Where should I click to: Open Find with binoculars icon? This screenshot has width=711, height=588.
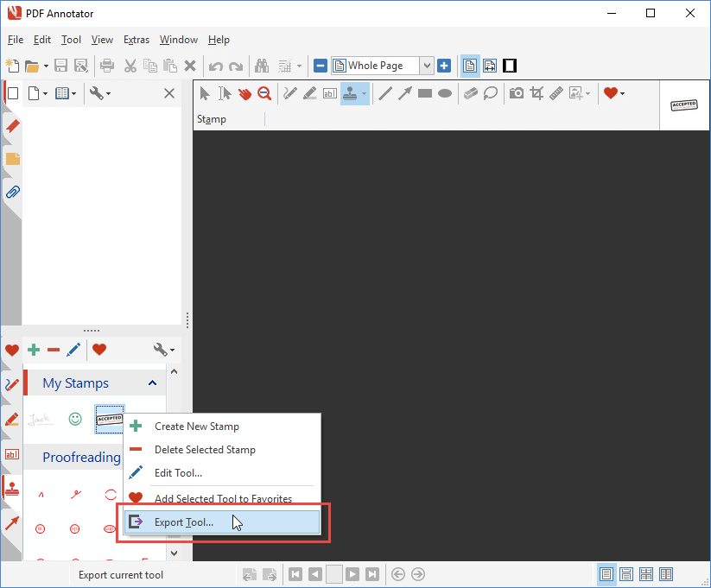pyautogui.click(x=262, y=66)
